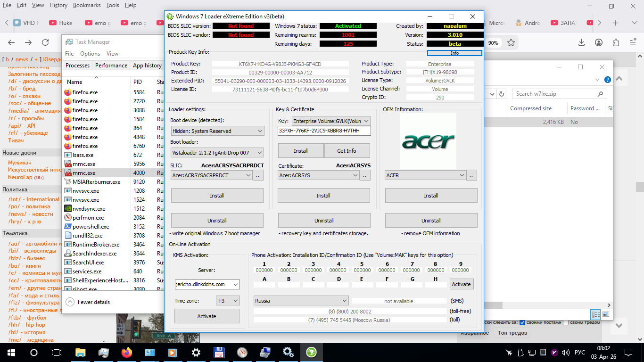Screen dimensions: 644x362
Task: Open the /soc/ - общение board link
Action: pyautogui.click(x=29, y=103)
